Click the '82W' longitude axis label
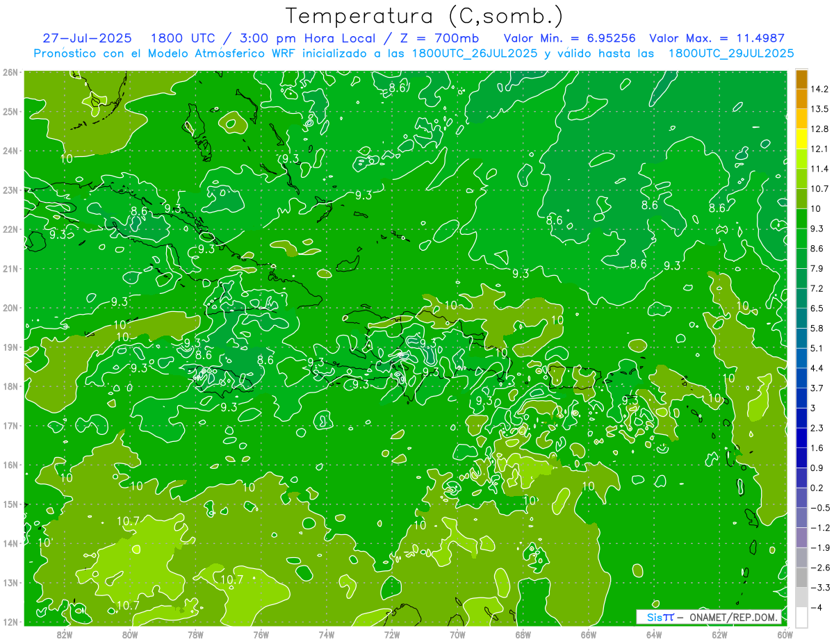 (x=64, y=634)
